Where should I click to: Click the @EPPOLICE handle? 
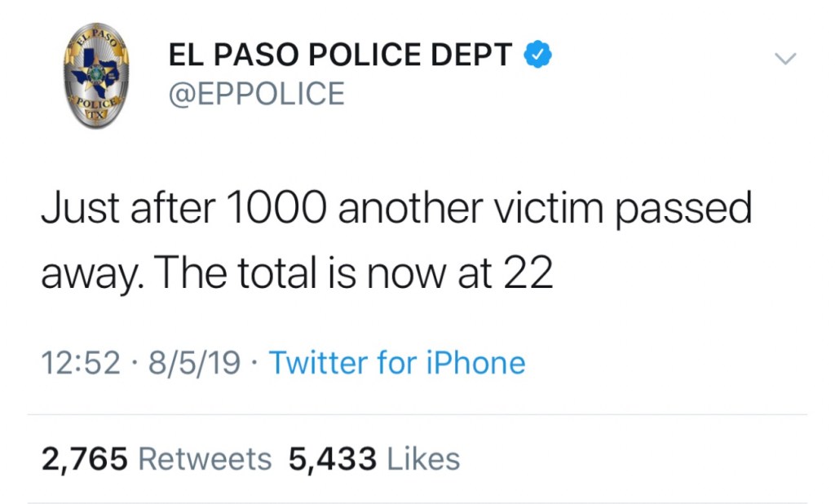tap(256, 95)
